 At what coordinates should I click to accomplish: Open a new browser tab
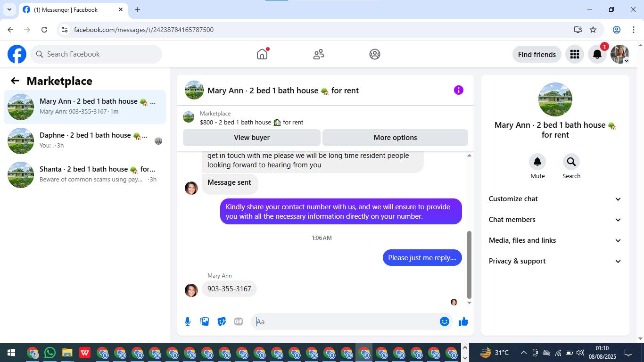(x=138, y=9)
